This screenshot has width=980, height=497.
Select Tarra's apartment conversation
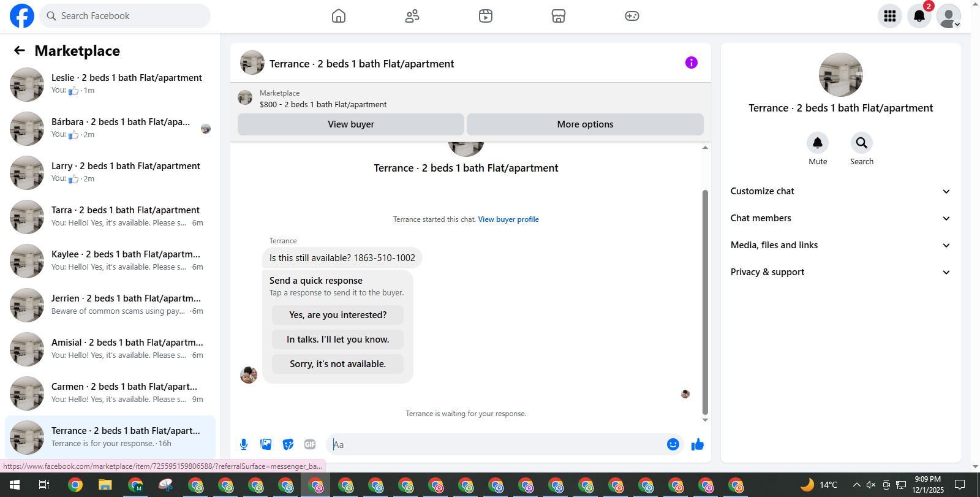point(110,217)
